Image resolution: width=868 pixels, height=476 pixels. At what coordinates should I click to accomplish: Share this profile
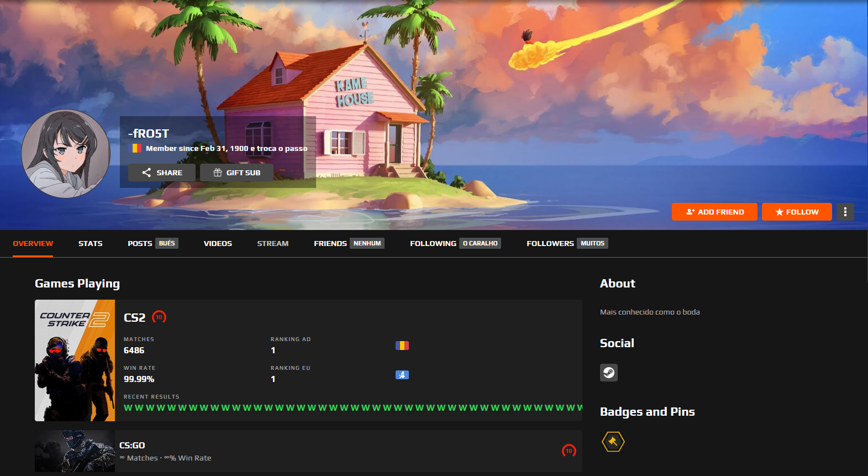[x=162, y=172]
